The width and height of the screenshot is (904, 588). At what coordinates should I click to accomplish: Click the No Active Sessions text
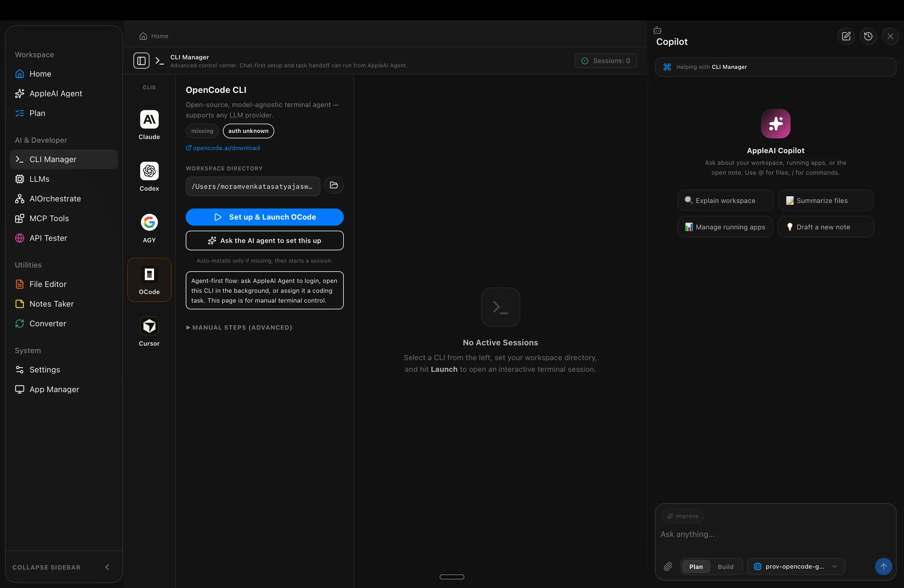[x=501, y=343]
